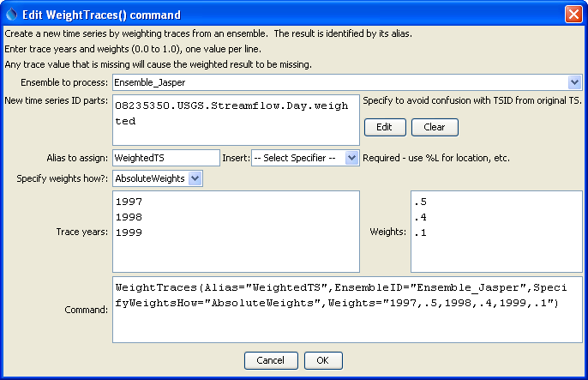Open the Ensemble to process dropdown
This screenshot has width=588, height=380.
(574, 82)
